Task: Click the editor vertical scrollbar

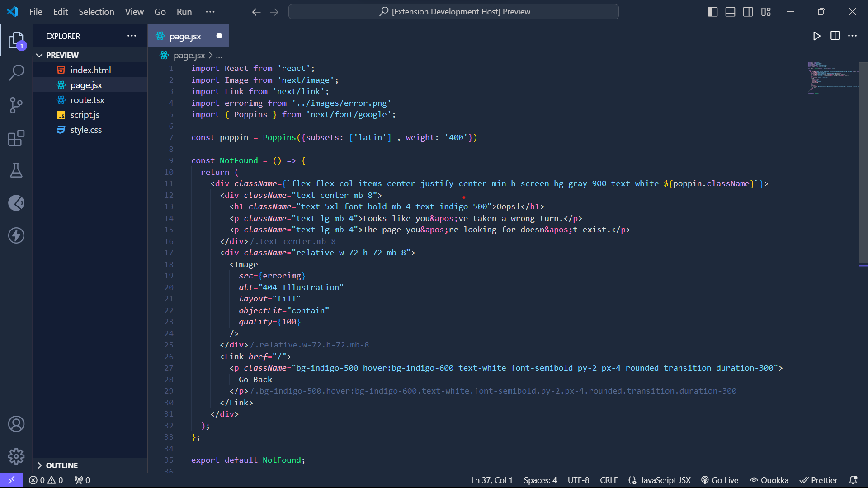Action: pyautogui.click(x=863, y=163)
